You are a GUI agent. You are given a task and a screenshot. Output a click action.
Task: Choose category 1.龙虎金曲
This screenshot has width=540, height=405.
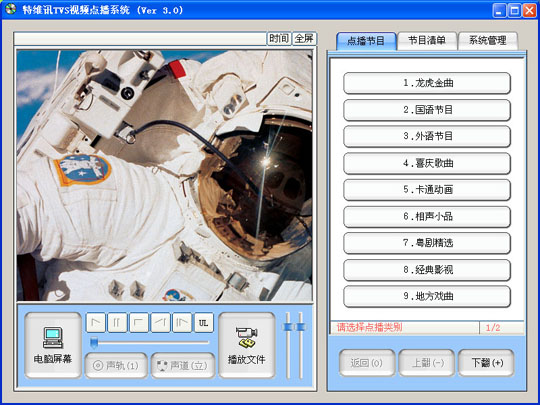click(x=427, y=83)
